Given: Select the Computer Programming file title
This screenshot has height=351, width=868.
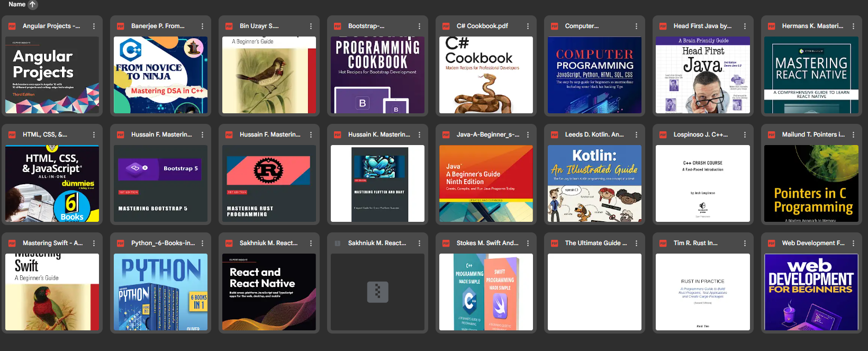Looking at the screenshot, I should pyautogui.click(x=582, y=26).
